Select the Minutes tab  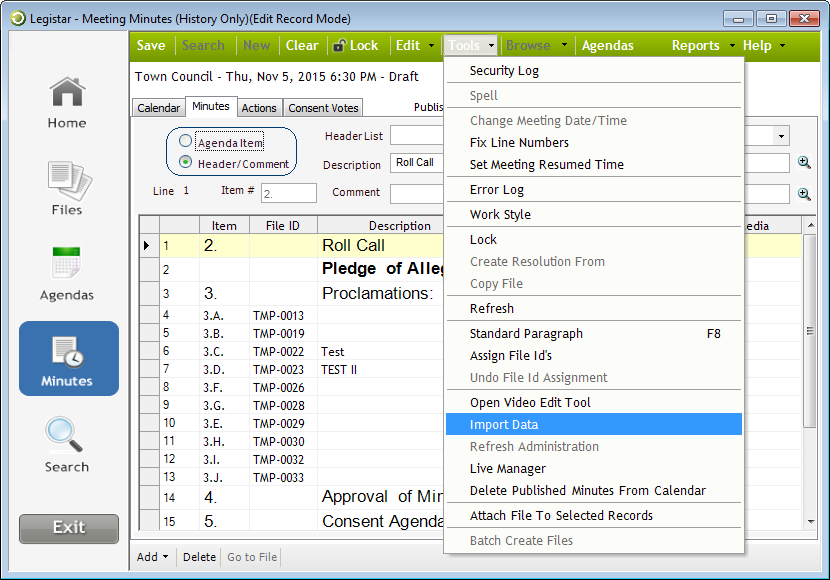point(211,106)
